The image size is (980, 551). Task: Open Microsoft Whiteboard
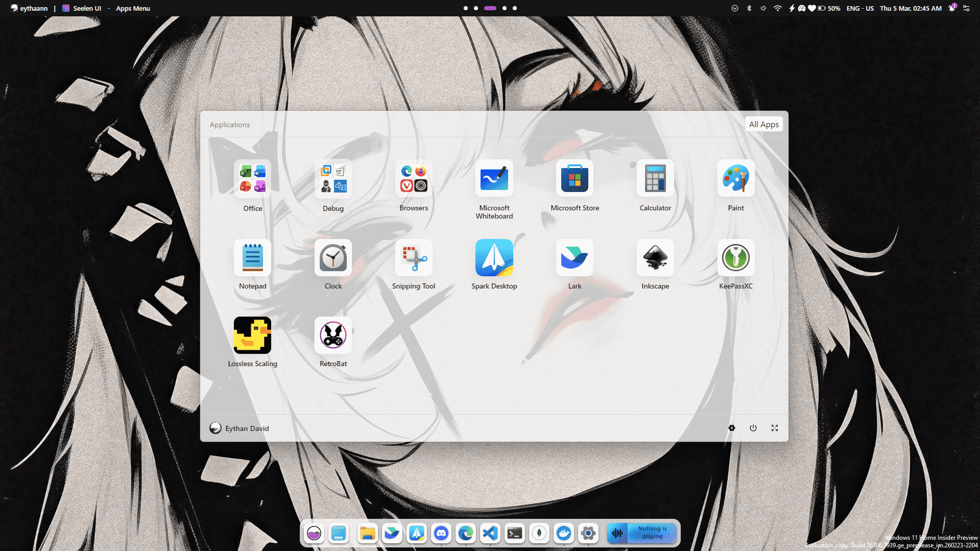coord(494,179)
